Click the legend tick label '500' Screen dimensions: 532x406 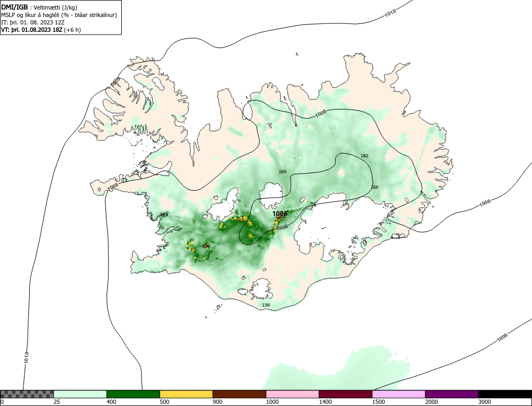[164, 402]
